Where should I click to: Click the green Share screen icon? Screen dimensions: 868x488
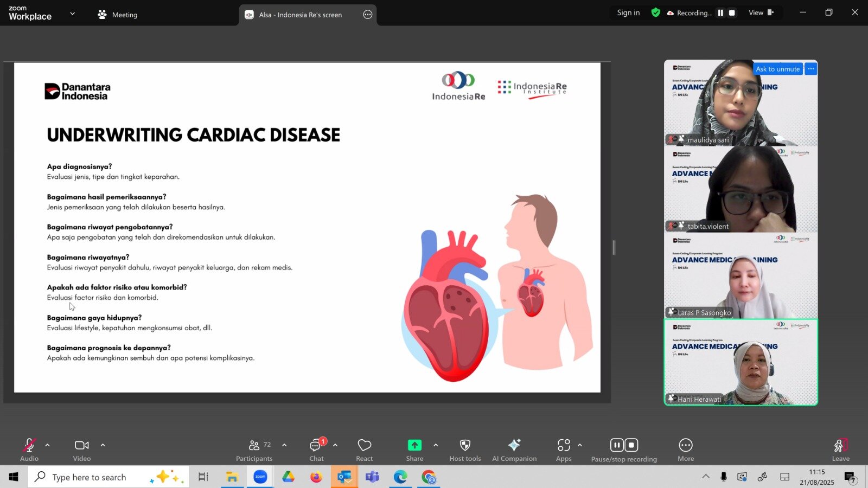414,445
